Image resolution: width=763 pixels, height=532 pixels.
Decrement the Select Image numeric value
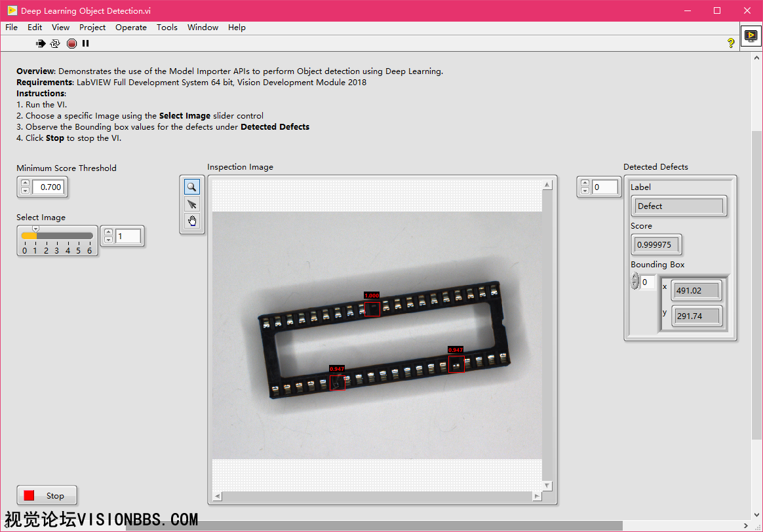coord(108,240)
